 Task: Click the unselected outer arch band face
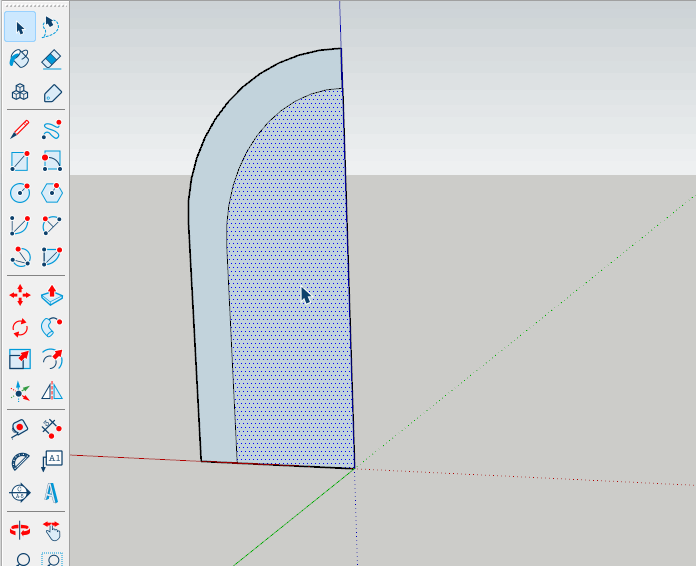pyautogui.click(x=211, y=311)
